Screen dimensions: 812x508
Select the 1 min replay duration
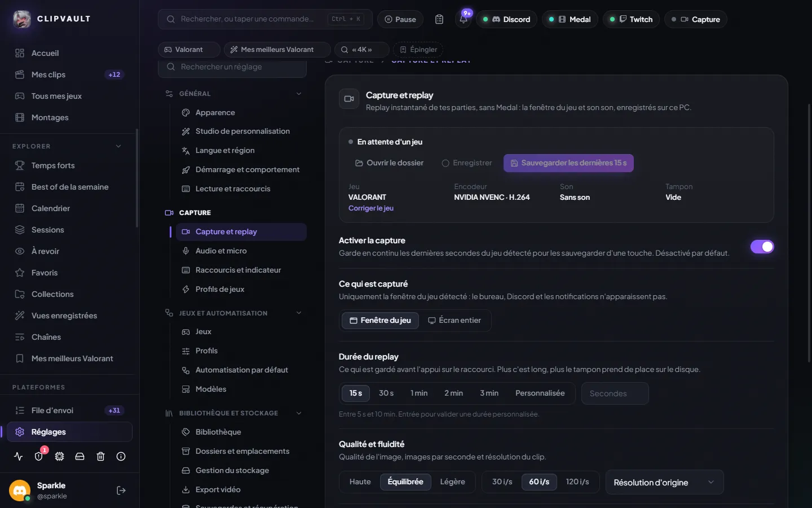pyautogui.click(x=419, y=393)
